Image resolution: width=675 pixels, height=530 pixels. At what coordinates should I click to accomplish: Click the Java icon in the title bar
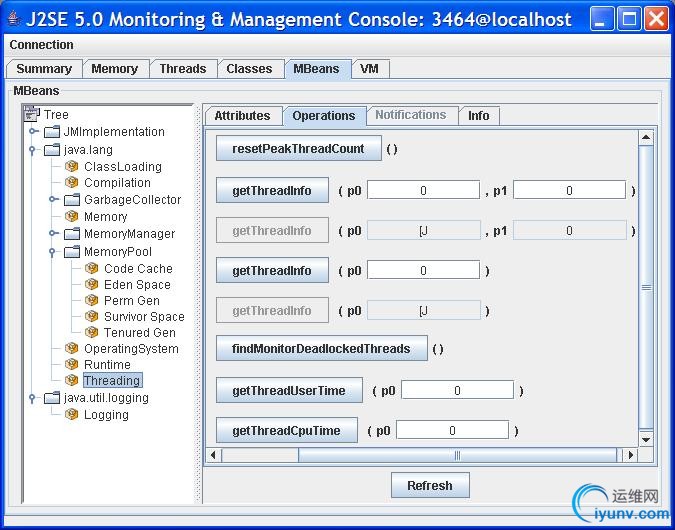pyautogui.click(x=14, y=19)
